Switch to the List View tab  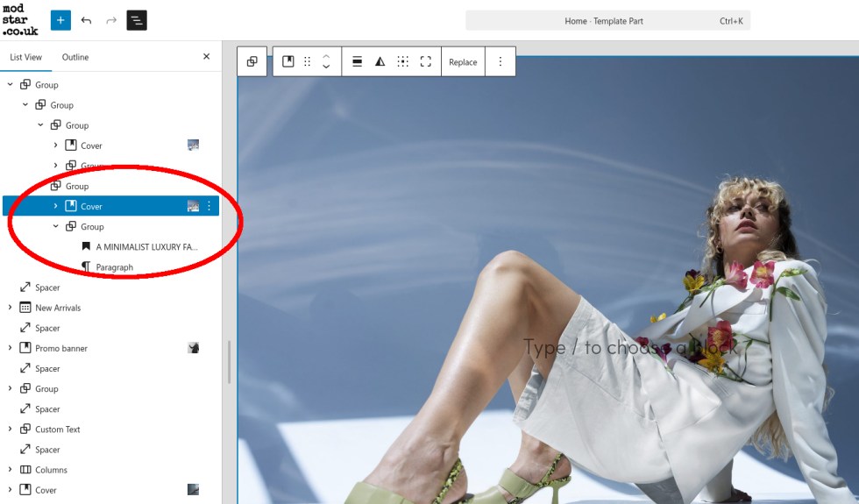(25, 57)
